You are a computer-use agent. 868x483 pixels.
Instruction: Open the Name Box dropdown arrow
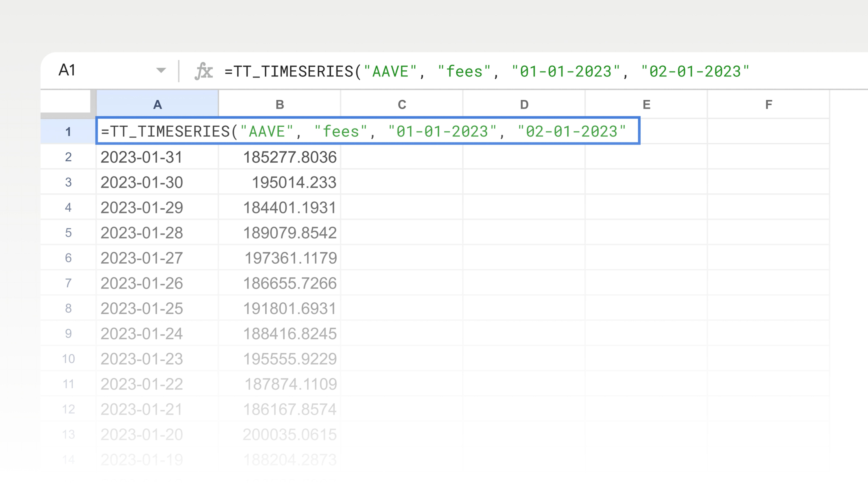[x=161, y=70]
